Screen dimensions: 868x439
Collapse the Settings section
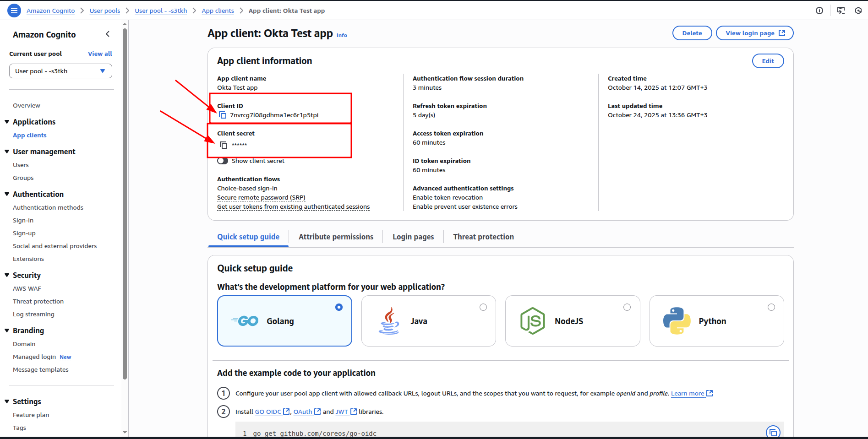tap(7, 401)
